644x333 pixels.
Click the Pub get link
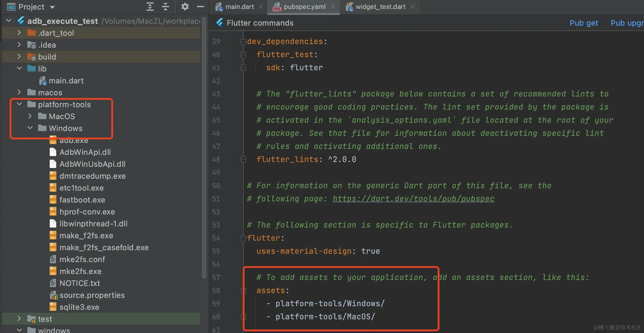584,23
